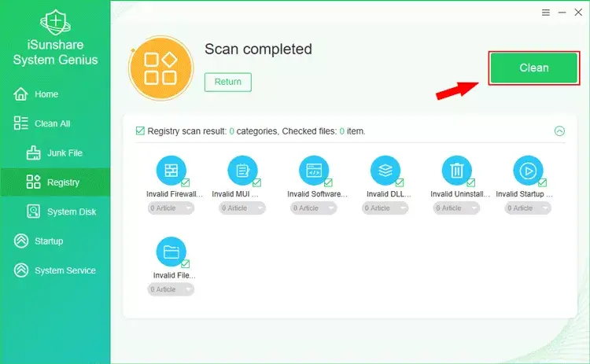Toggle the Invalid Startup checkbox
The image size is (590, 364).
click(x=542, y=182)
